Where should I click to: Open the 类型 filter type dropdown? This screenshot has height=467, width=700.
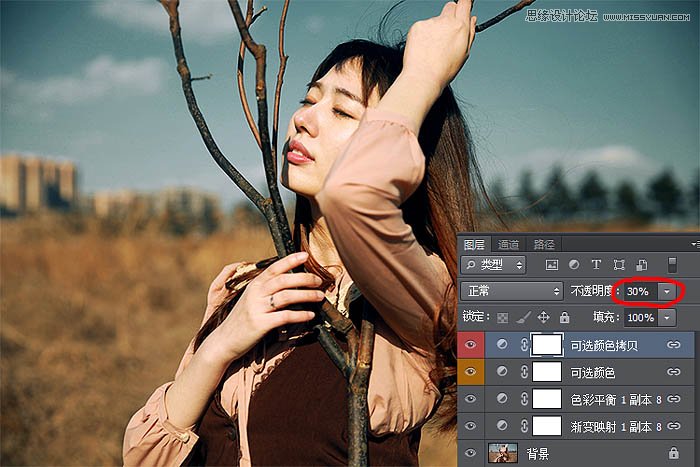(x=493, y=265)
